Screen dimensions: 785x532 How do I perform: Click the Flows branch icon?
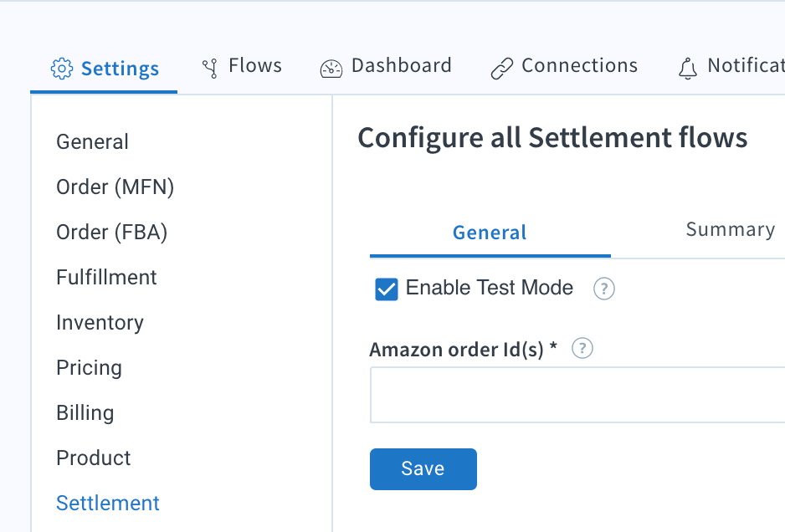[210, 68]
